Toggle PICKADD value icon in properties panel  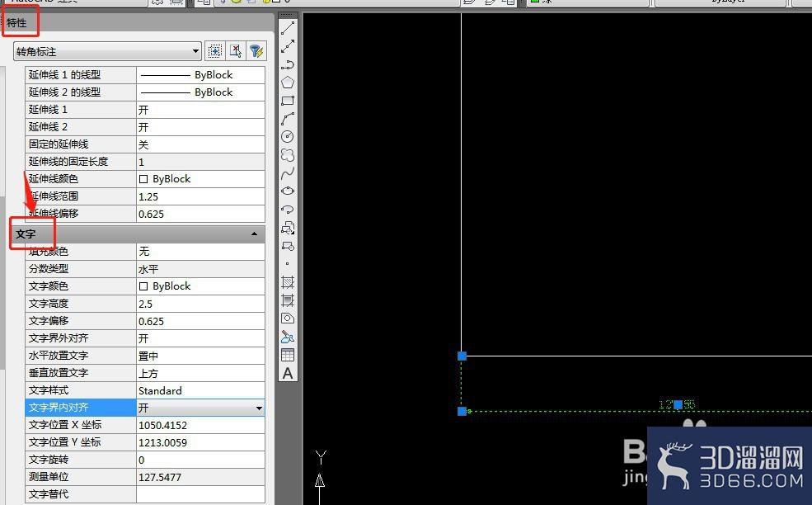tap(214, 51)
